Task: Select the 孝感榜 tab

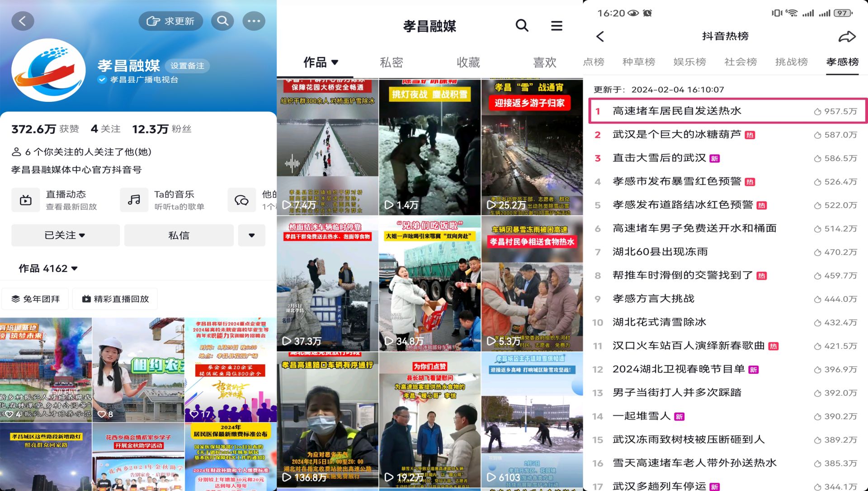Action: 842,62
